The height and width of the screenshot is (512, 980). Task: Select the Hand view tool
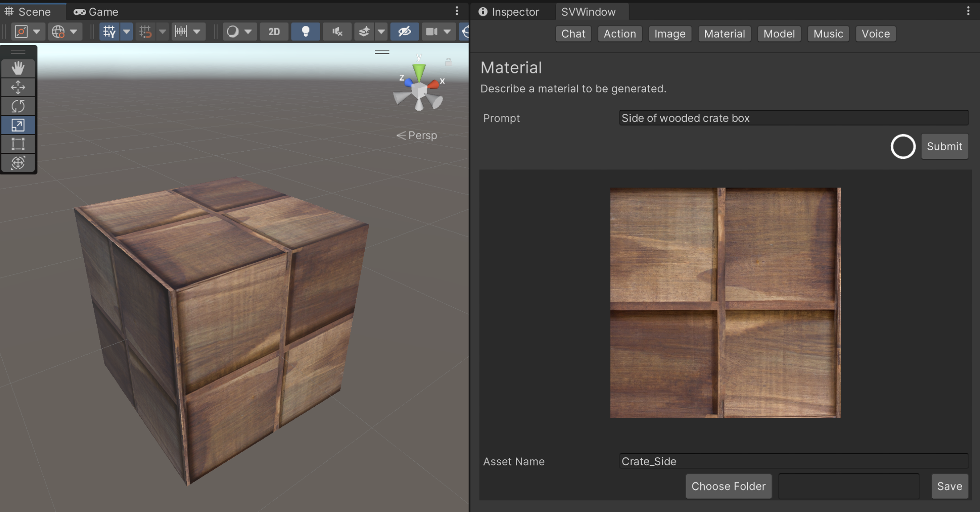coord(18,68)
